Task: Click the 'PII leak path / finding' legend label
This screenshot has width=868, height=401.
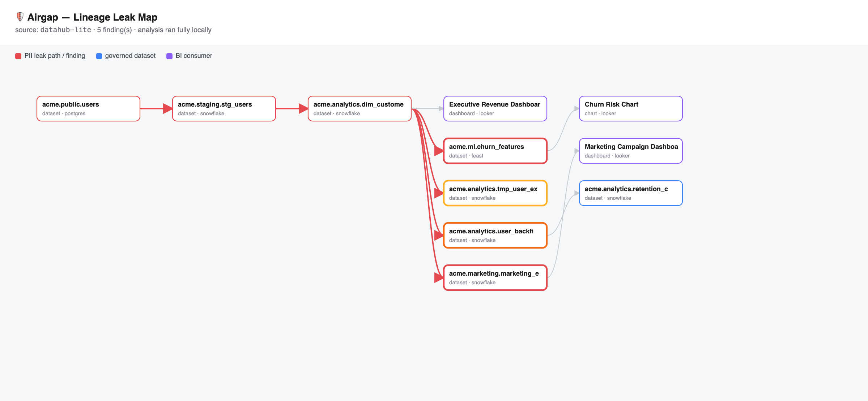Action: 55,56
